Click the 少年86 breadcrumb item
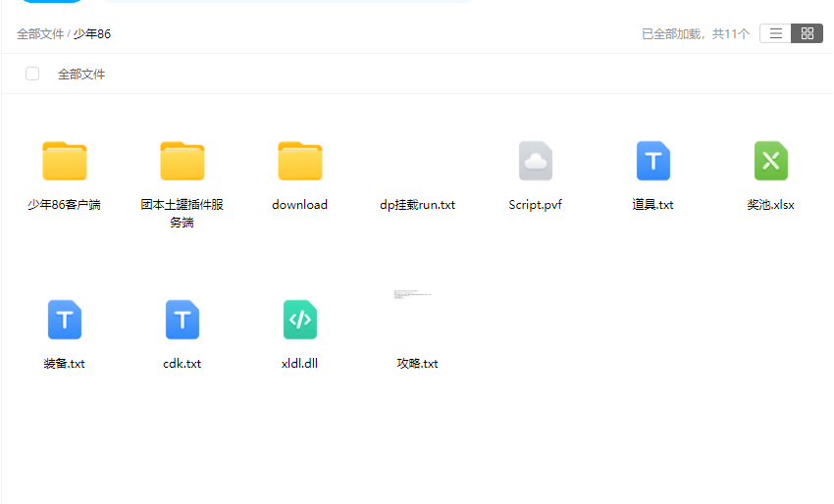This screenshot has width=834, height=504. coord(92,34)
